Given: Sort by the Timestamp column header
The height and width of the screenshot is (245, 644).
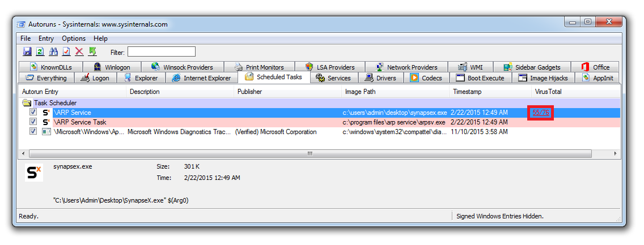Looking at the screenshot, I should 490,92.
